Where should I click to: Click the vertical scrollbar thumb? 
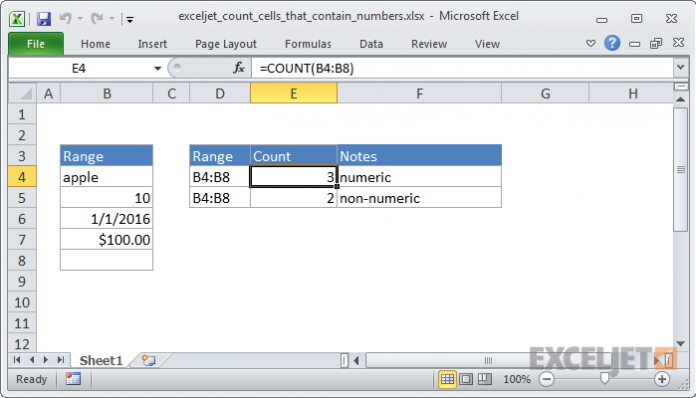tap(680, 169)
